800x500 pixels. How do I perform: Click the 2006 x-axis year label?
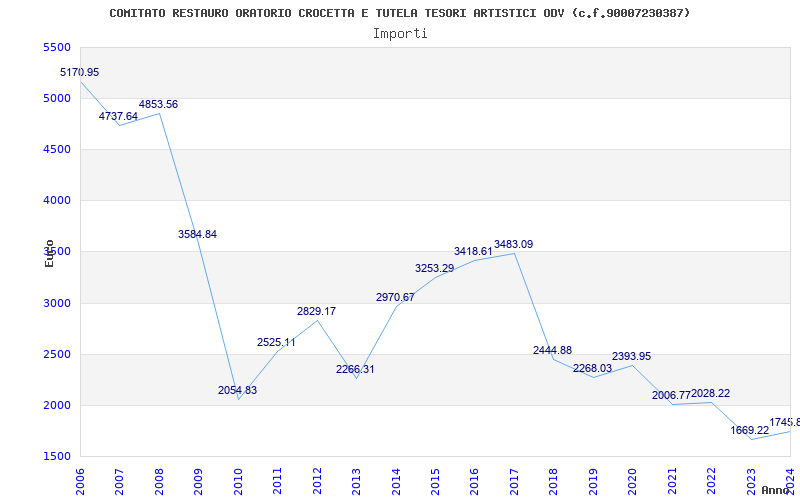80,481
